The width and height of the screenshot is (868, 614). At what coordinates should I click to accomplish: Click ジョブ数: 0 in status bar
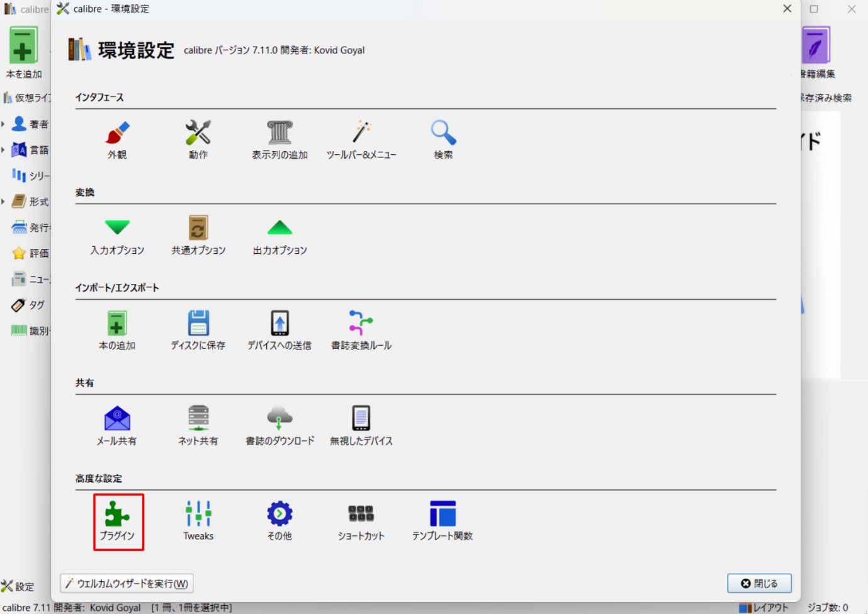[x=828, y=608]
